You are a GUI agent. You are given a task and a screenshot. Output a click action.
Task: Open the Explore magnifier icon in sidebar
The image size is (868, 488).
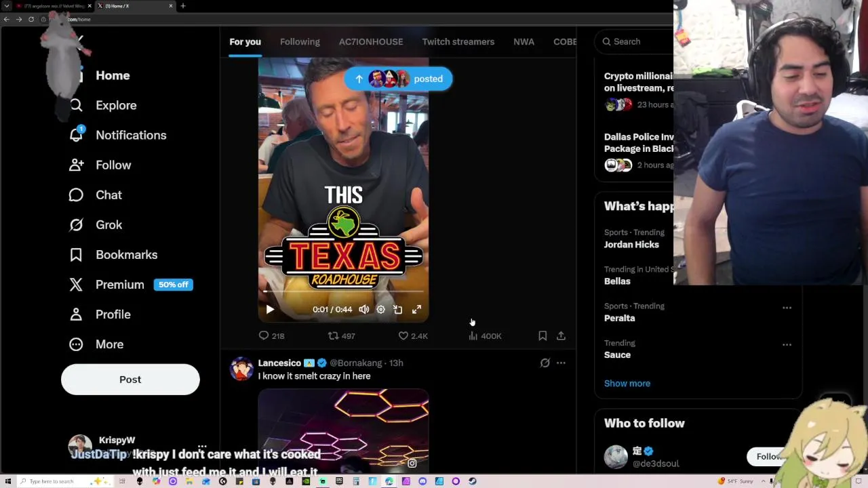coord(76,105)
